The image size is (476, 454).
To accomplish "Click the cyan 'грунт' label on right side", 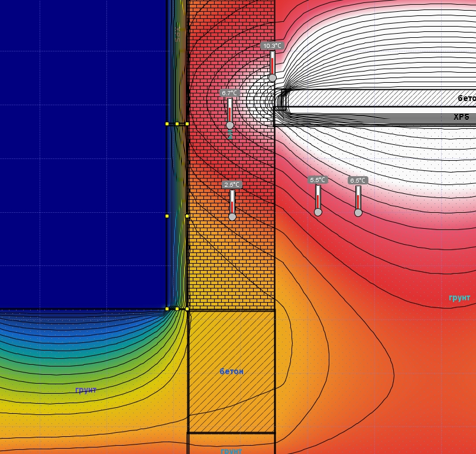I will [x=459, y=298].
